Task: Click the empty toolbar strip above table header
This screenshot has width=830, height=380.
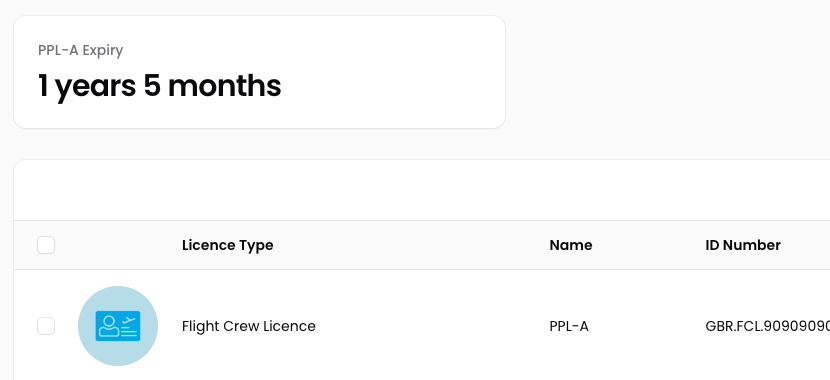Action: 422,191
